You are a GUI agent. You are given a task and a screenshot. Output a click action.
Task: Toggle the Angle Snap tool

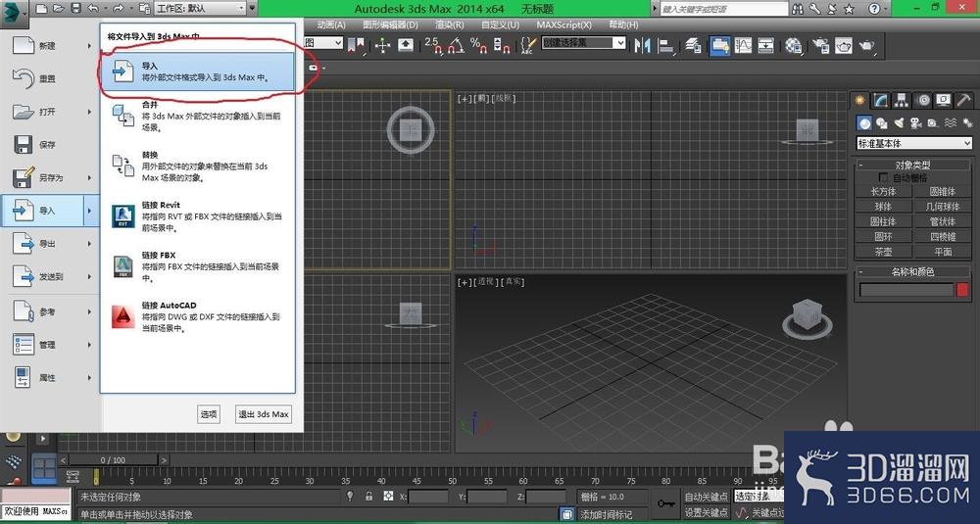[457, 45]
